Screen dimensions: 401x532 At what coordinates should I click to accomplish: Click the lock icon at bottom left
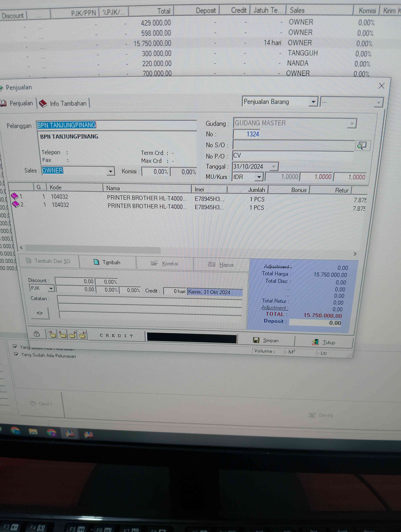pyautogui.click(x=37, y=334)
